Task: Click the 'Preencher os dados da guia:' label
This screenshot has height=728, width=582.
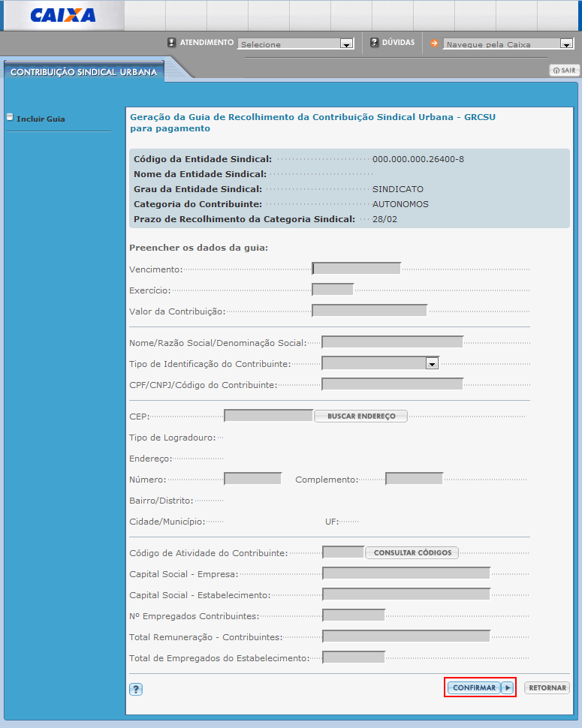Action: [x=198, y=248]
